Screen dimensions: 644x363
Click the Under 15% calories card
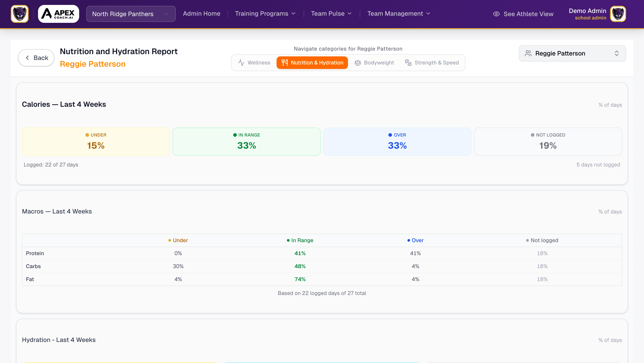pyautogui.click(x=96, y=142)
